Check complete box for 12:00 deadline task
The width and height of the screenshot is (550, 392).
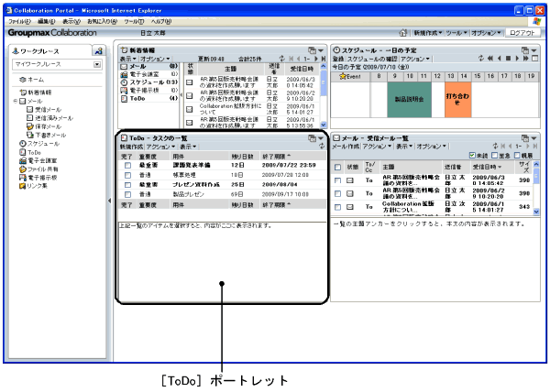click(127, 175)
